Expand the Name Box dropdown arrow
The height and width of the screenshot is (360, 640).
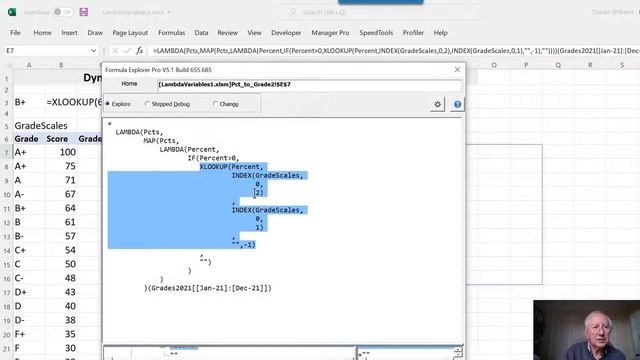tap(93, 51)
